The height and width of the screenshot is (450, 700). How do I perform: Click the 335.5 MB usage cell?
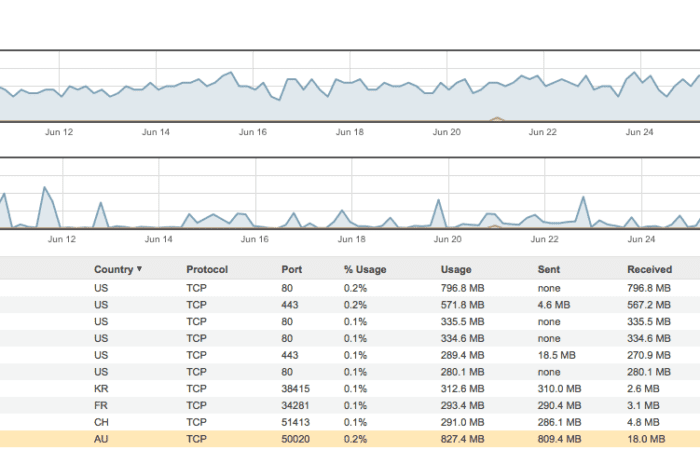pos(462,321)
